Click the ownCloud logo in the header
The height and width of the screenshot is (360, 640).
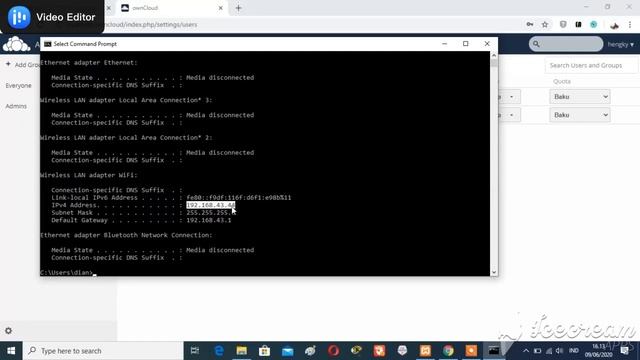click(x=16, y=44)
